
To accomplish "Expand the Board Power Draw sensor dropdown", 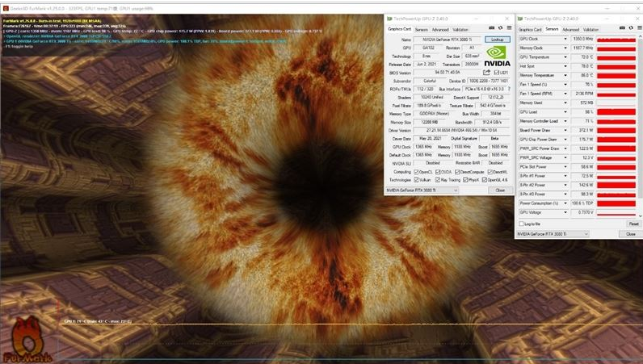I will tap(567, 129).
